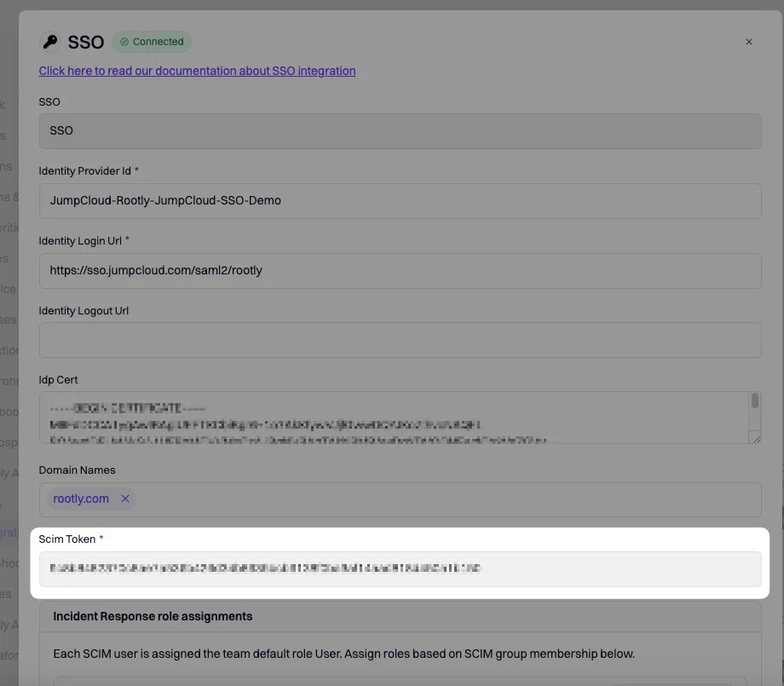Click the disabled SSO name field

(x=400, y=131)
